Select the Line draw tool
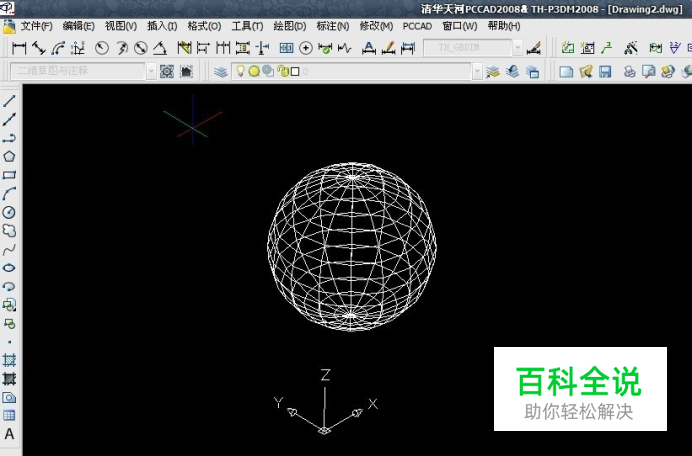 [9, 101]
